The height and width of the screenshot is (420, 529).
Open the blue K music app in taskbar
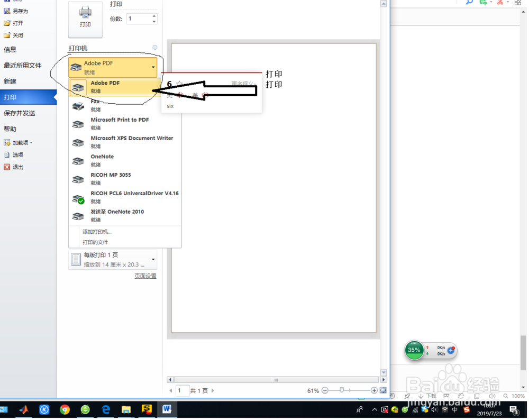(x=44, y=409)
